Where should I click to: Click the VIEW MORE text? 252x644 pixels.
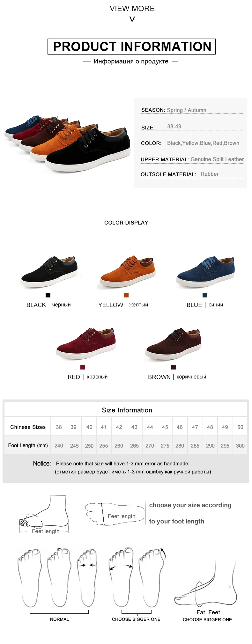click(132, 9)
